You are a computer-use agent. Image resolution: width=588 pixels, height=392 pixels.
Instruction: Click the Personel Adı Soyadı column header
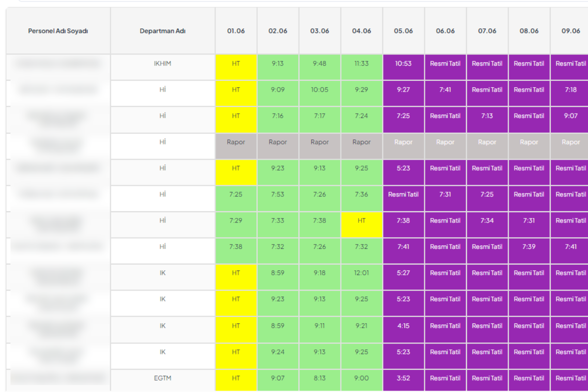58,31
